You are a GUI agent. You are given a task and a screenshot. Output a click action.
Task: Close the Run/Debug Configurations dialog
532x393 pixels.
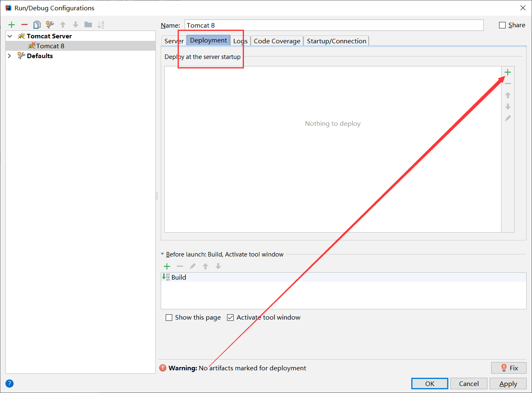[x=523, y=8]
